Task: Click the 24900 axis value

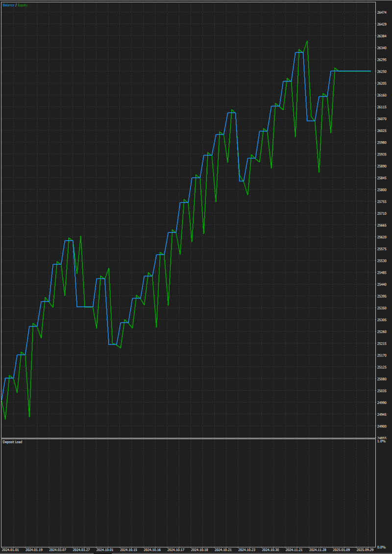Action: tap(381, 426)
